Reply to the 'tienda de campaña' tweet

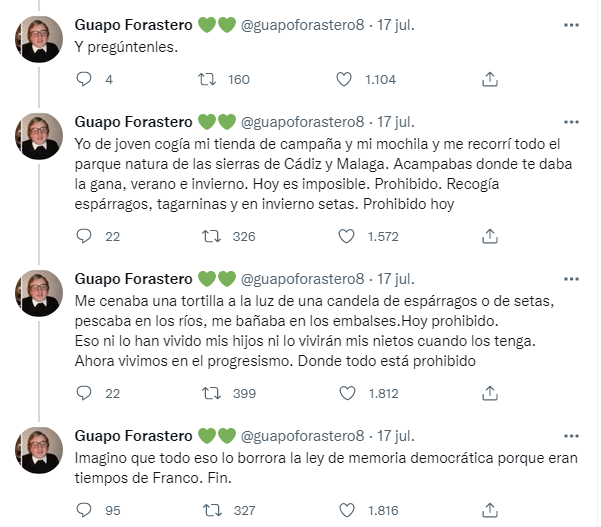click(86, 236)
